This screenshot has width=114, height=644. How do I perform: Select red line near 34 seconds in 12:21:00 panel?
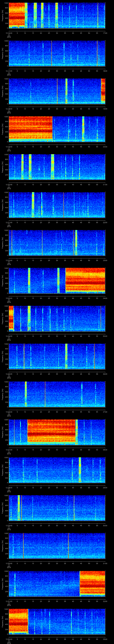click(64, 205)
